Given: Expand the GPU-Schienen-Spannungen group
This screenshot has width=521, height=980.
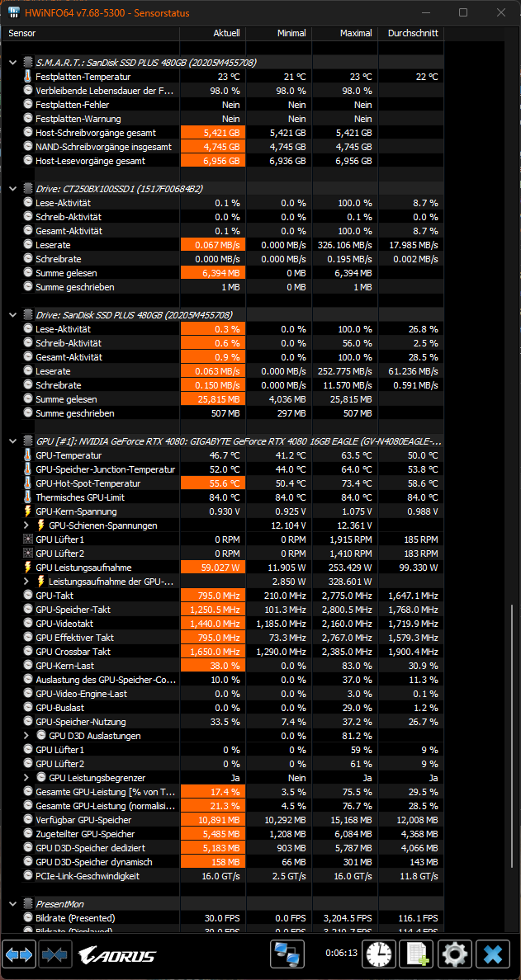Looking at the screenshot, I should [x=26, y=525].
